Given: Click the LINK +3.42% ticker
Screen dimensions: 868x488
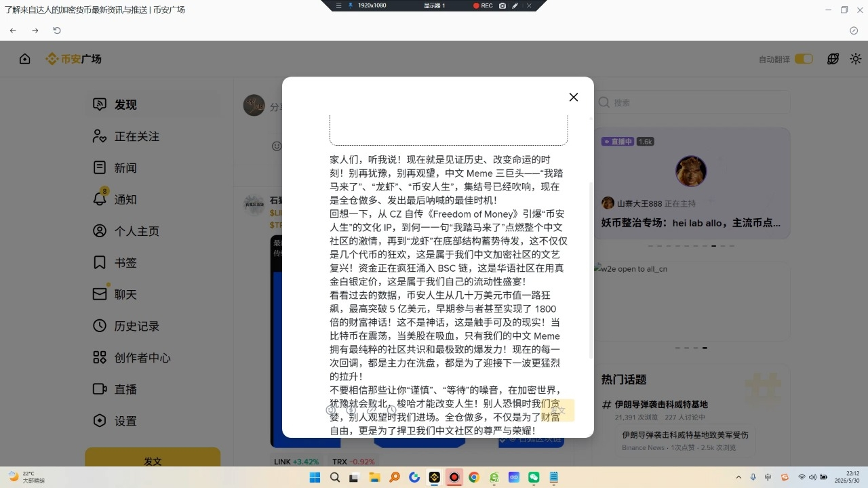Looking at the screenshot, I should pos(296,462).
